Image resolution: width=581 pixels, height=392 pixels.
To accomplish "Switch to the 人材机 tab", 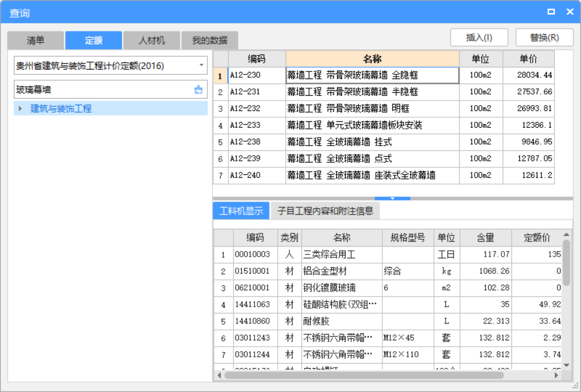I will [x=152, y=40].
